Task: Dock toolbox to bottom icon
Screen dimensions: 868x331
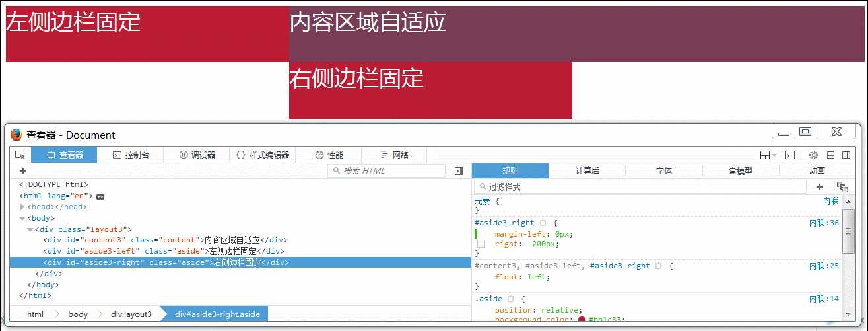Action: [x=830, y=155]
